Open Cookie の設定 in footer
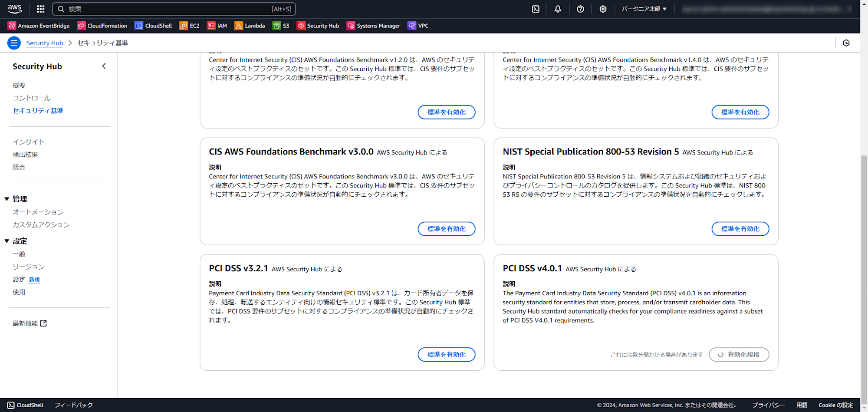Screen dimensions: 868x412 pos(835,405)
